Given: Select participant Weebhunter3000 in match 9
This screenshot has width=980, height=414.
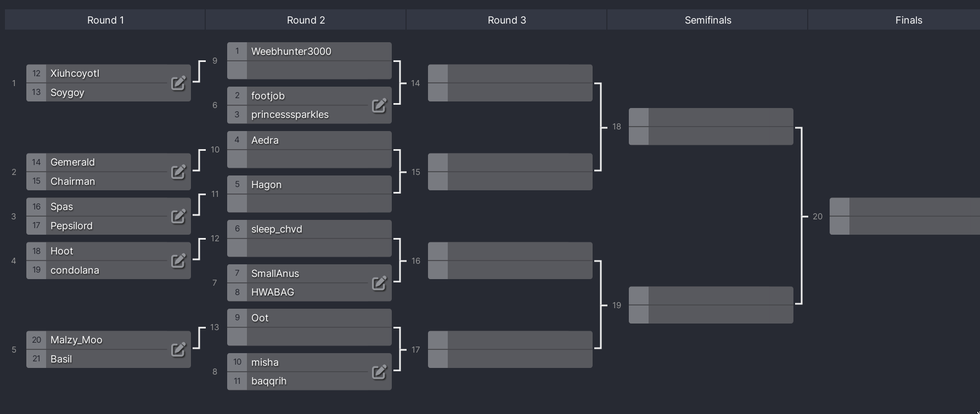Looking at the screenshot, I should tap(309, 52).
